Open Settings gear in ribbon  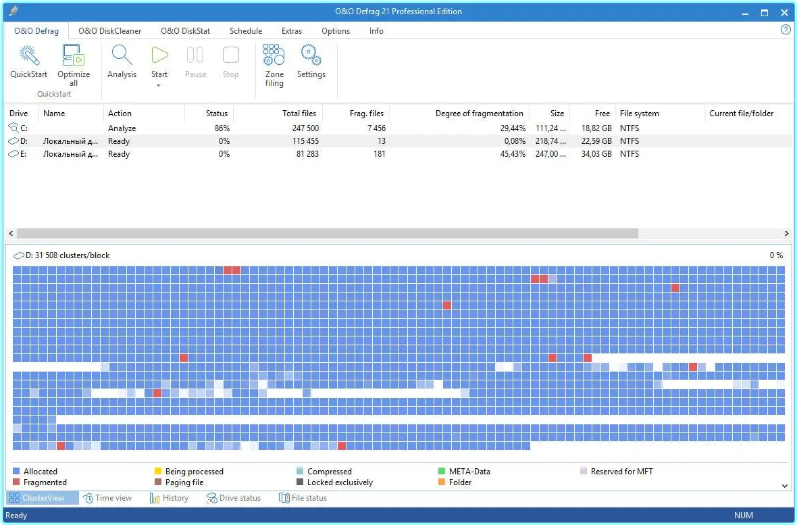pos(311,56)
